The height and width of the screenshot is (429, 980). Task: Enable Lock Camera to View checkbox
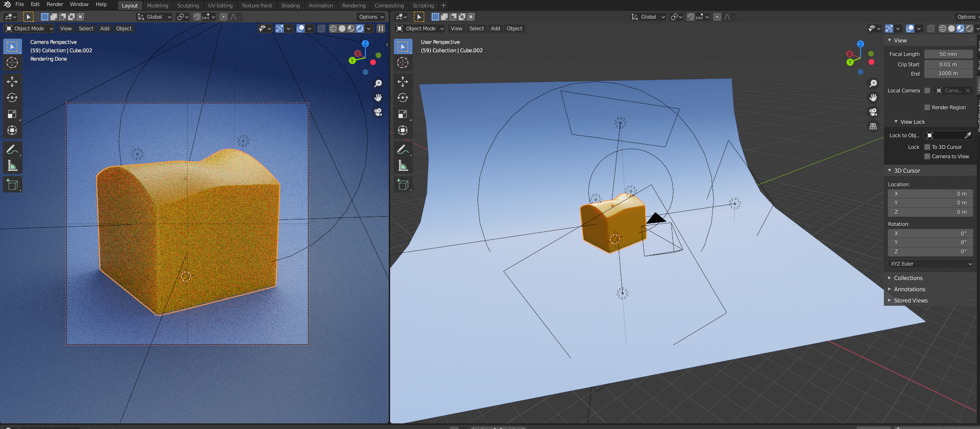[x=927, y=156]
